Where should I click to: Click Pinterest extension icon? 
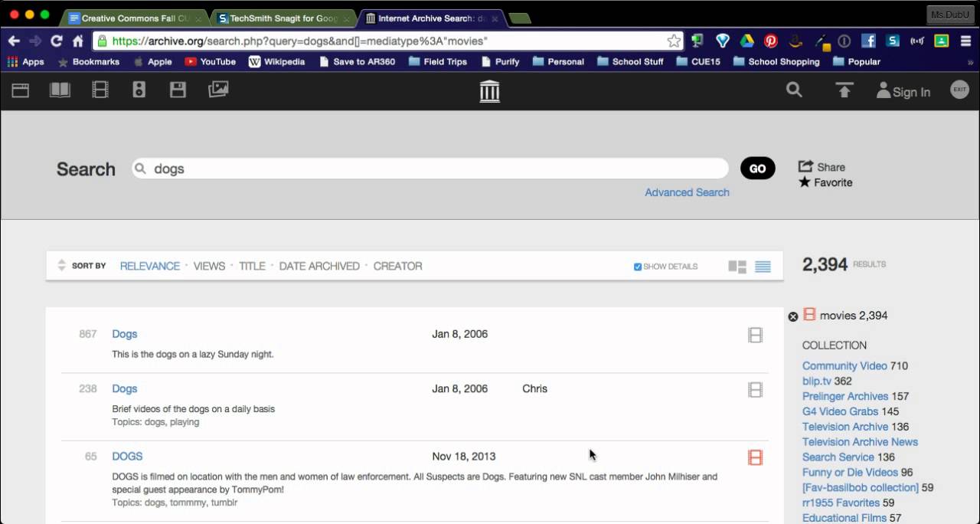click(771, 41)
